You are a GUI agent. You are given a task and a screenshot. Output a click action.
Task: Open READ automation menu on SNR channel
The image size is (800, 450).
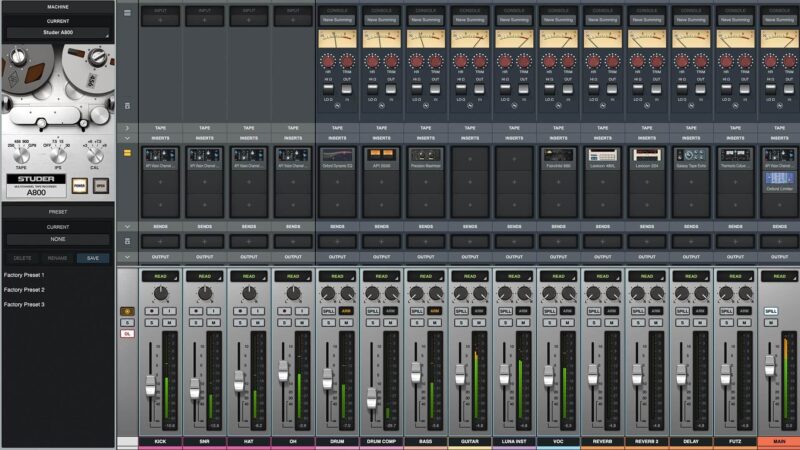click(204, 276)
